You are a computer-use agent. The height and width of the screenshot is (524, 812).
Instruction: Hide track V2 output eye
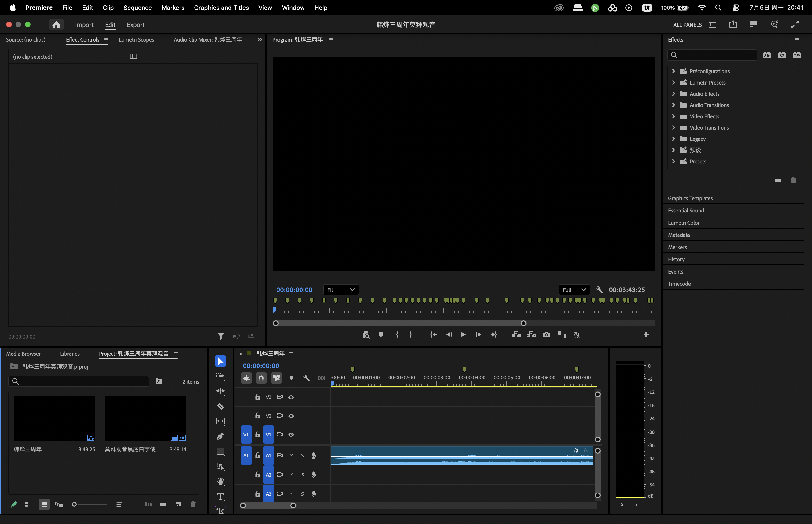291,416
